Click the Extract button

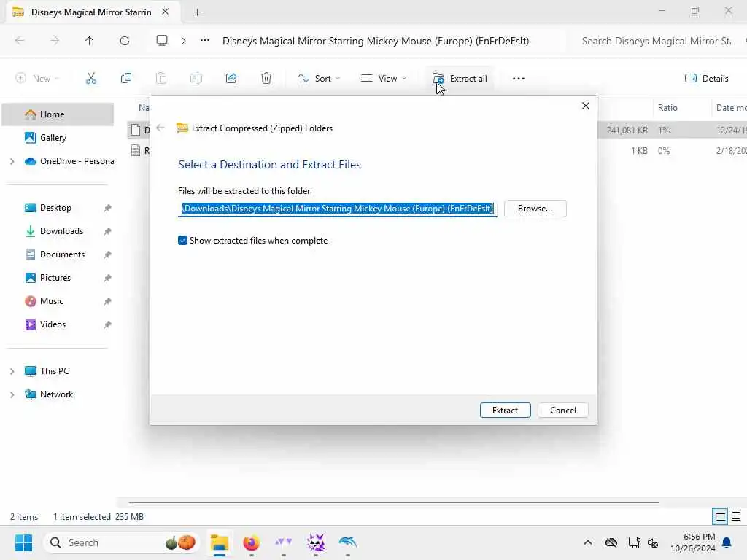coord(505,410)
